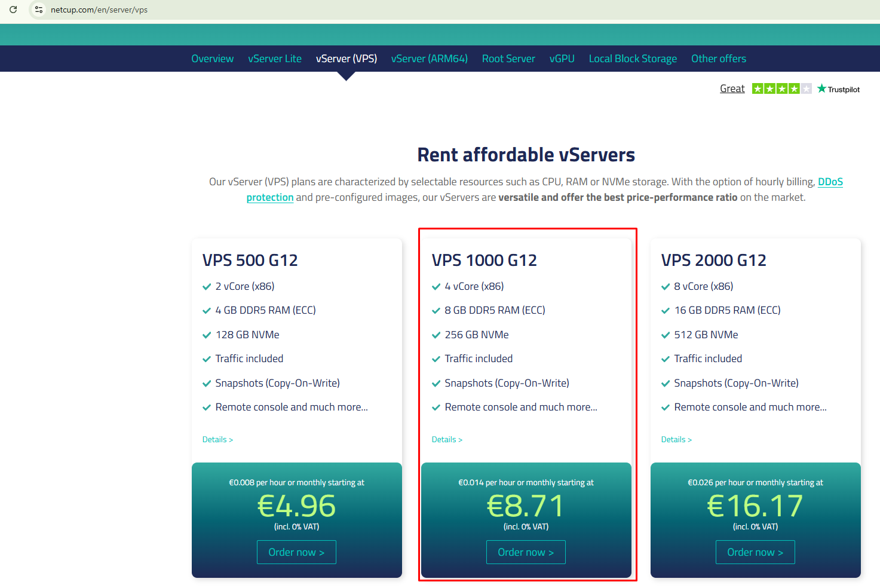The height and width of the screenshot is (588, 880).
Task: Open the Overview tab
Action: tap(212, 59)
